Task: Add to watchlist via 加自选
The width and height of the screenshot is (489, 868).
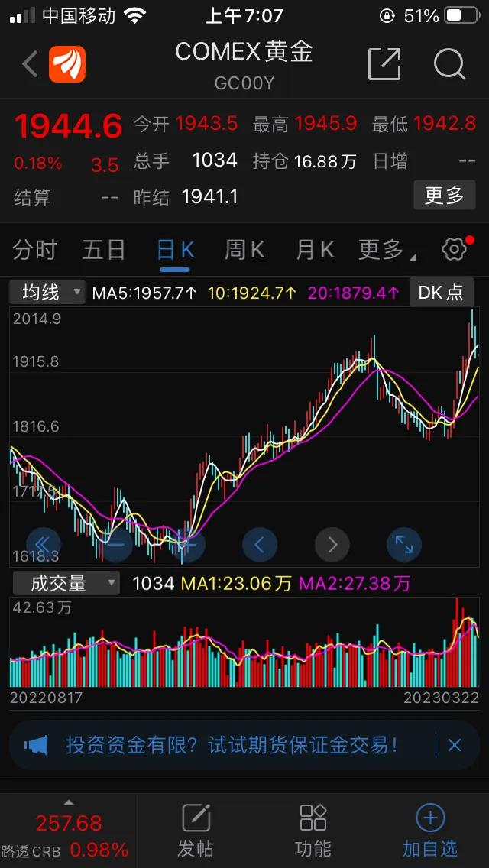Action: coord(429,830)
